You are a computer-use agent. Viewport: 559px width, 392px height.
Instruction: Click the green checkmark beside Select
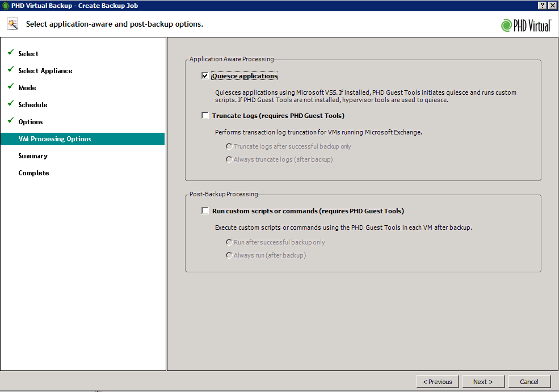pyautogui.click(x=11, y=52)
